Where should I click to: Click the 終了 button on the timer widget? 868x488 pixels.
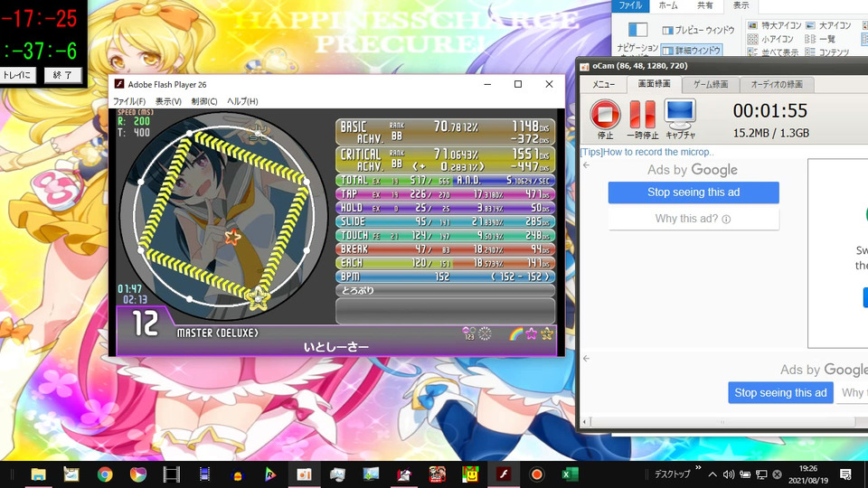coord(62,75)
